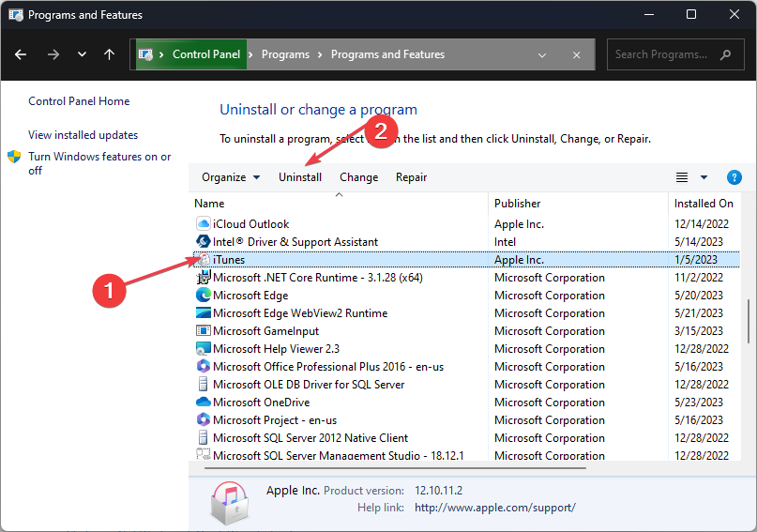Click Intel publisher cell
This screenshot has height=532, width=757.
pyautogui.click(x=505, y=242)
